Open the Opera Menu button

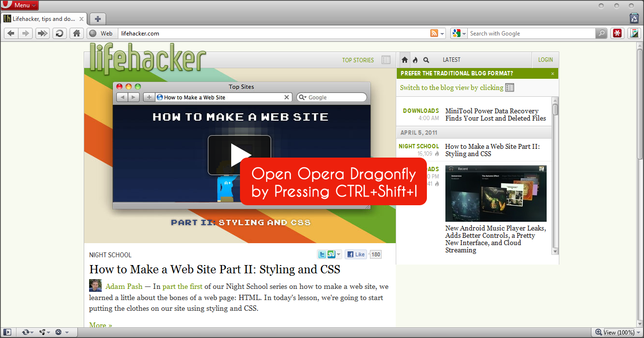(x=19, y=5)
